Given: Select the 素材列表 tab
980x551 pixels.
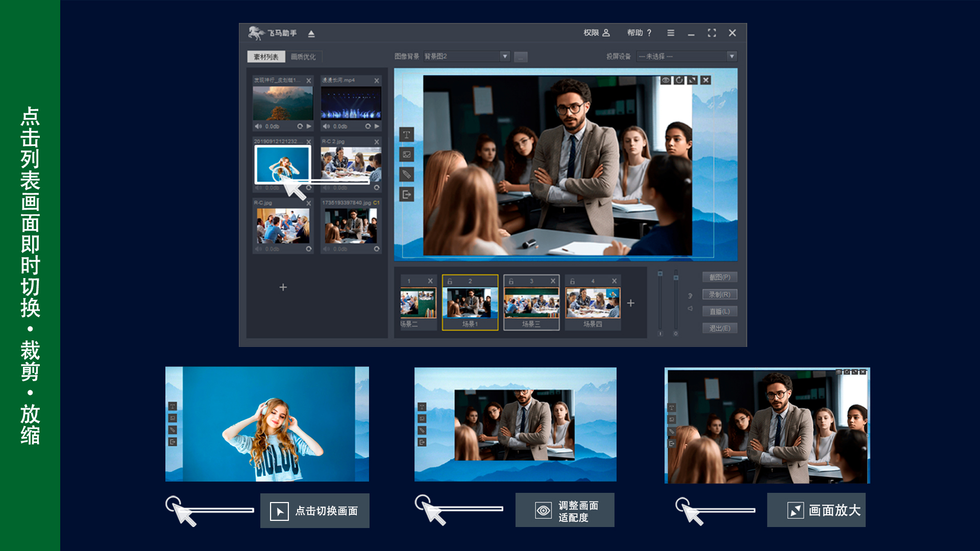Looking at the screenshot, I should click(x=266, y=57).
